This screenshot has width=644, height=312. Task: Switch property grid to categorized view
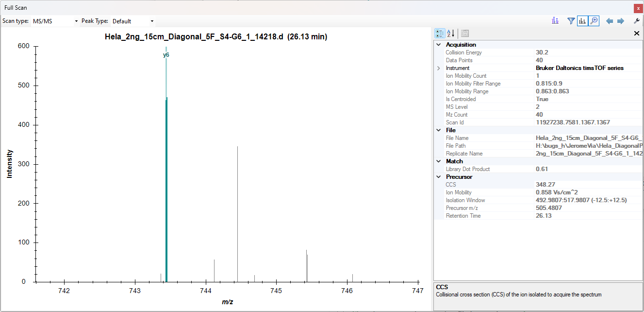coord(440,33)
